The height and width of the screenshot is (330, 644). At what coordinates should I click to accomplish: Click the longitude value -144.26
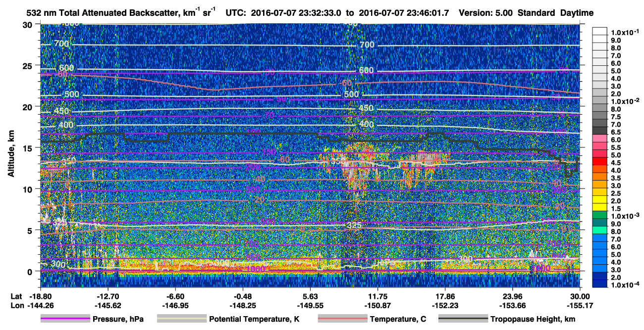(x=40, y=305)
